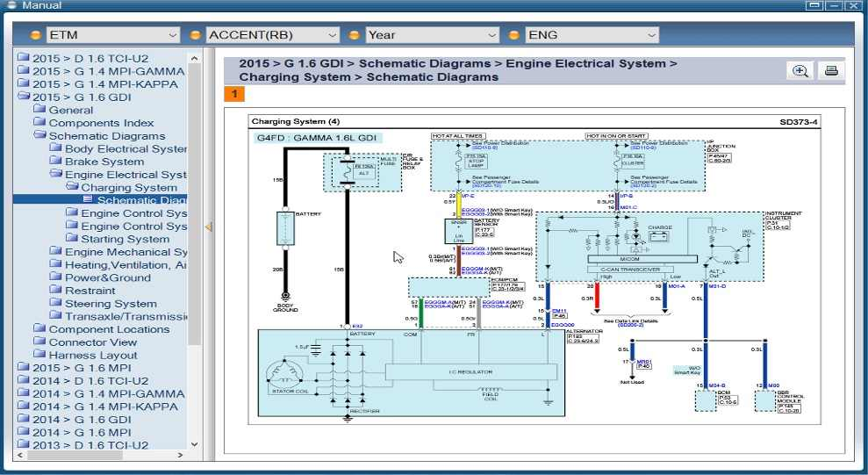Click the folder icon beside Restraint
The width and height of the screenshot is (868, 475).
click(x=55, y=291)
